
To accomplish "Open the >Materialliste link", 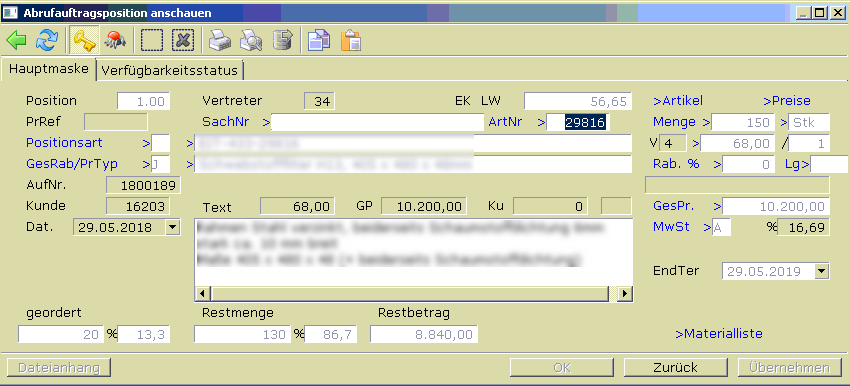I will coord(719,333).
